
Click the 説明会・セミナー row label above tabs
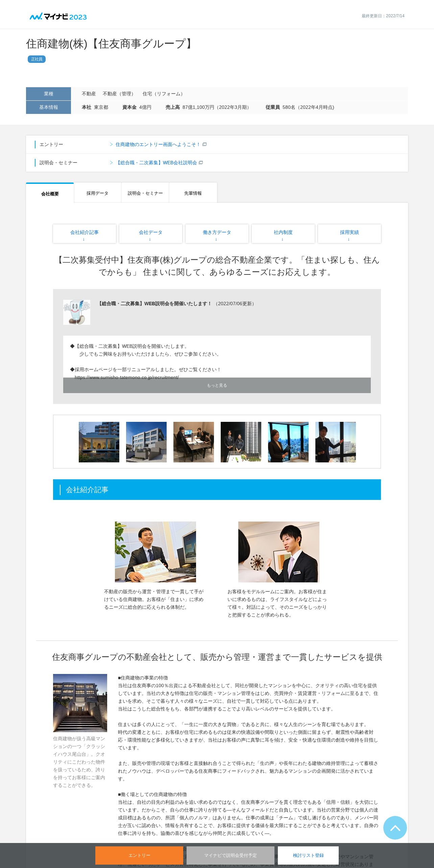(58, 163)
